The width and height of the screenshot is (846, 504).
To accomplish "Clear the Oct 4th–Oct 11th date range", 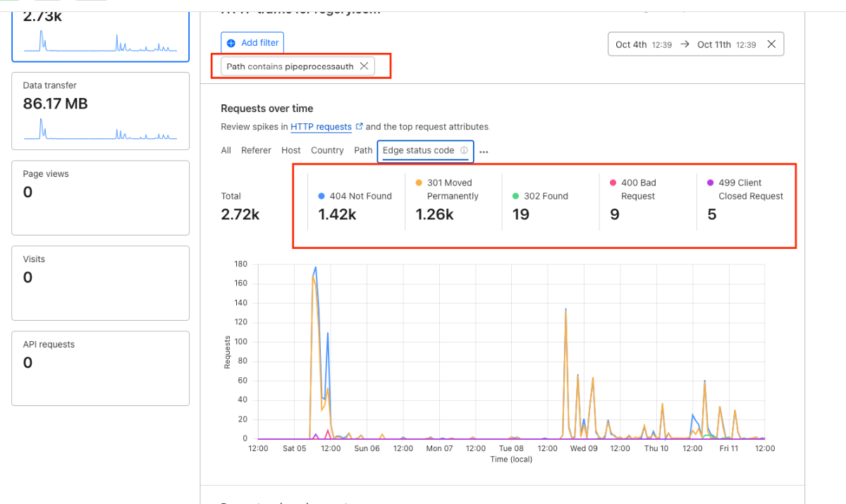I will pyautogui.click(x=771, y=44).
